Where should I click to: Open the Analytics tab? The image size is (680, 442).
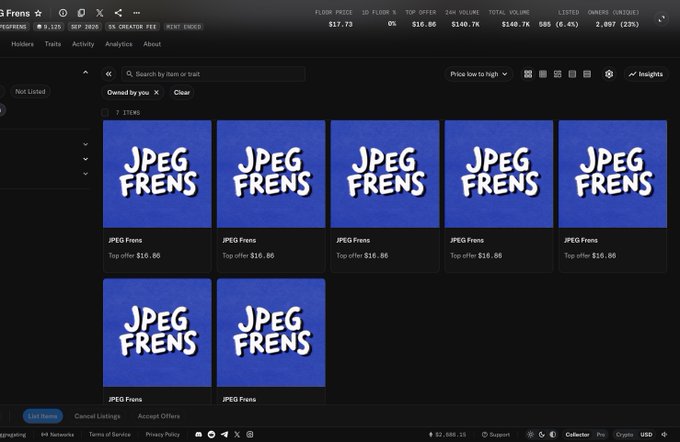119,44
